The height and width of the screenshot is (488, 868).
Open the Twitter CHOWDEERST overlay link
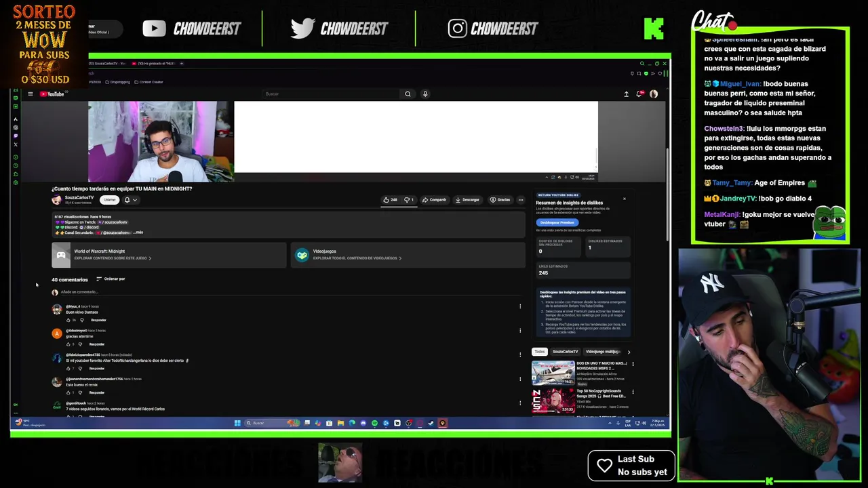coord(339,28)
